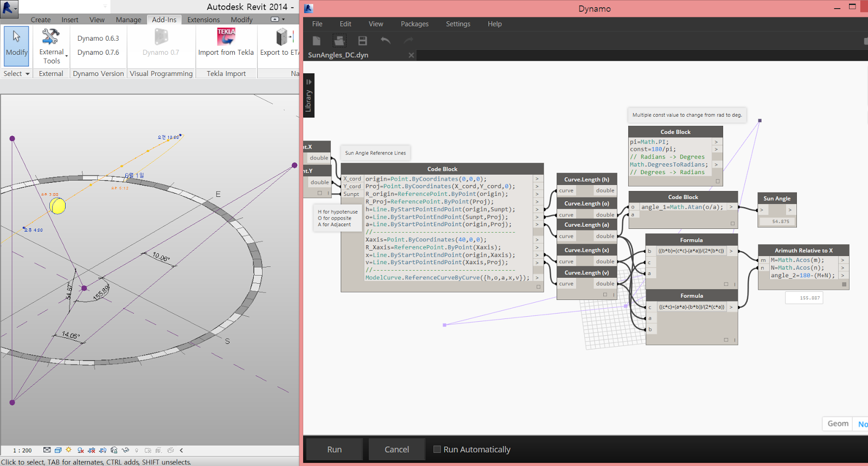Screen dimensions: 868x466
Task: Toggle preview box on Curve.Length (v) node
Action: [x=605, y=295]
